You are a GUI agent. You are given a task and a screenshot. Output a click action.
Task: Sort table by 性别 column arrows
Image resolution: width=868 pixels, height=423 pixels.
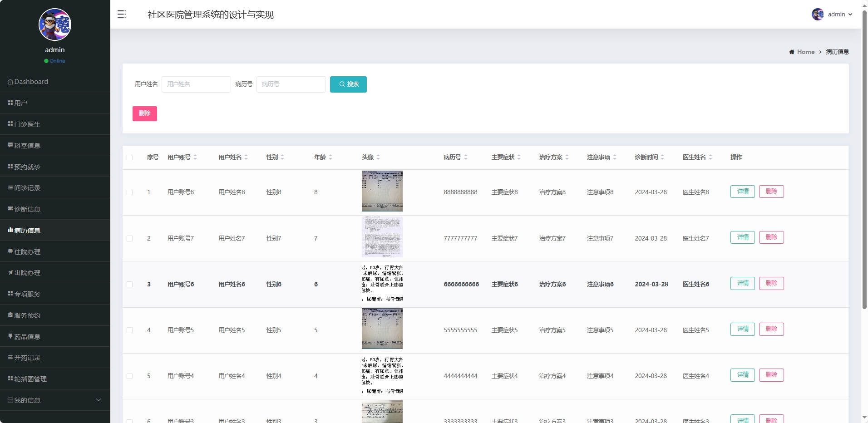(x=282, y=157)
